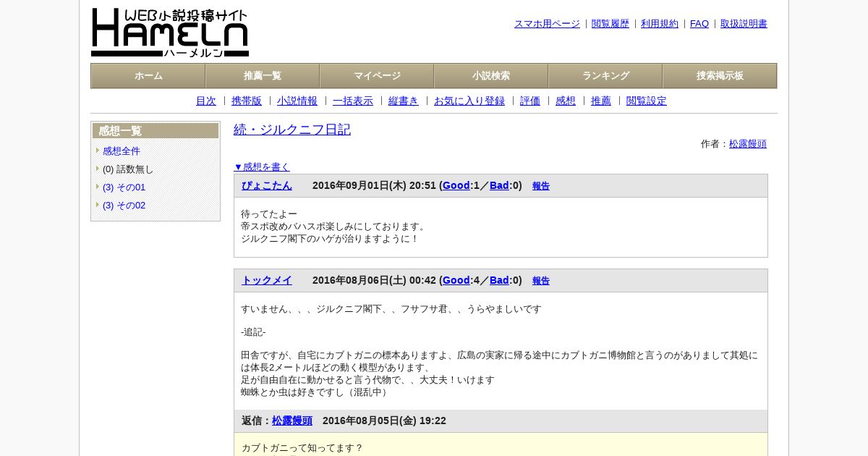Switch to 縦書き display
Viewport: 868px width, 456px height.
click(x=404, y=101)
